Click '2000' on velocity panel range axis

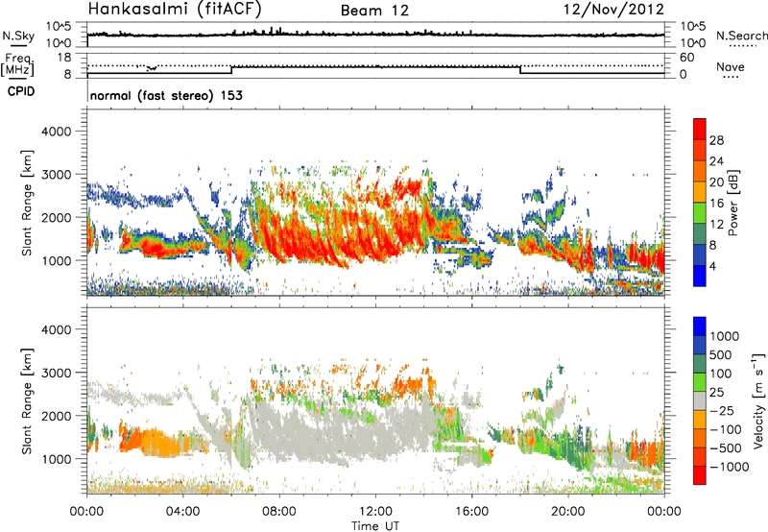coord(56,416)
